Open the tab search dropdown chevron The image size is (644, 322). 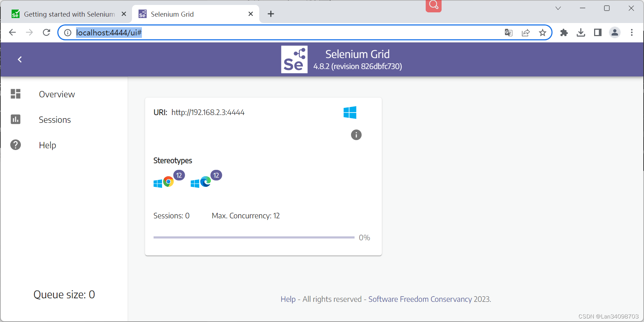tap(558, 8)
